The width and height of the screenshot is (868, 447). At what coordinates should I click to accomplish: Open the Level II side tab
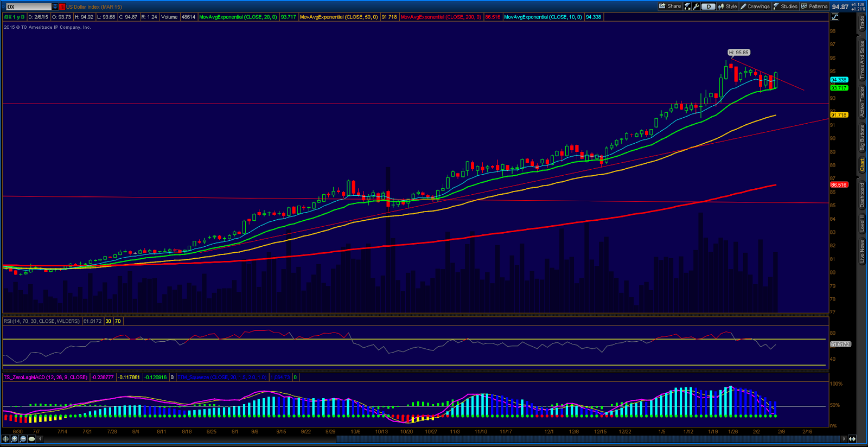point(862,224)
